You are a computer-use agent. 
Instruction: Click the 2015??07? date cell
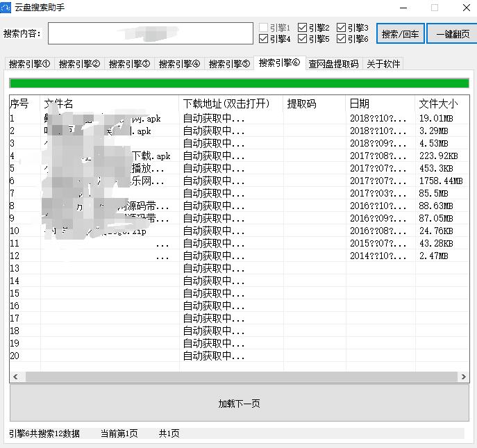[378, 243]
